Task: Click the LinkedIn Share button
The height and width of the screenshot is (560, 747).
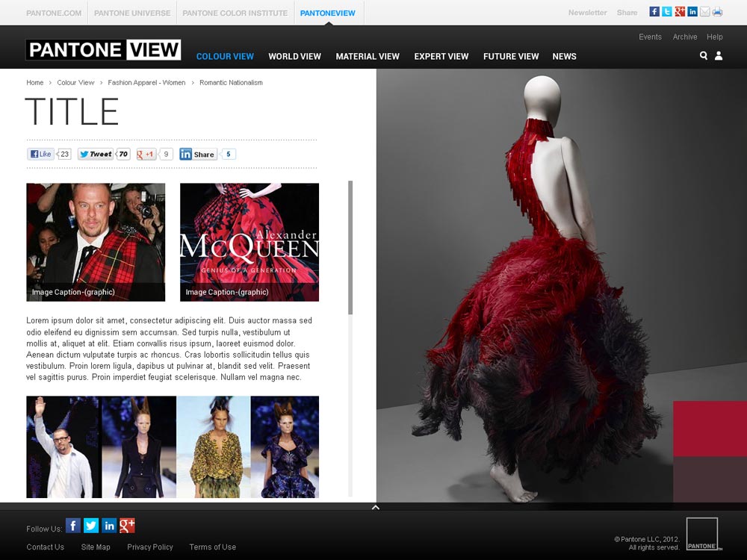Action: pyautogui.click(x=198, y=154)
